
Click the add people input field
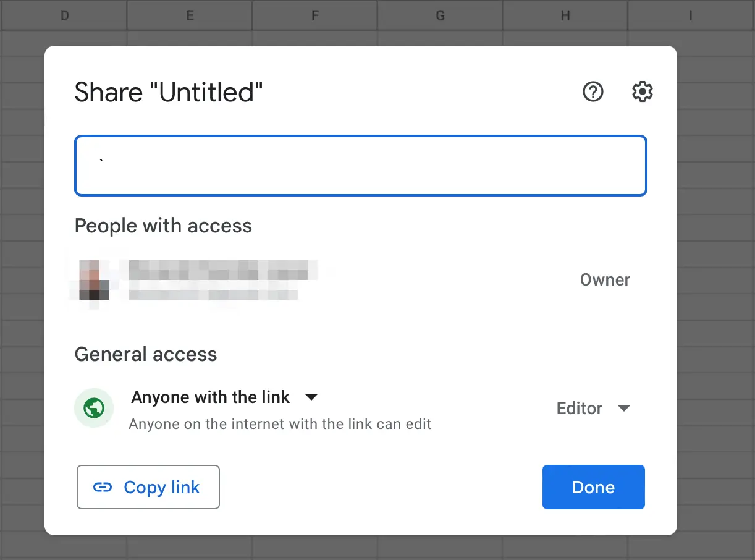(x=361, y=166)
